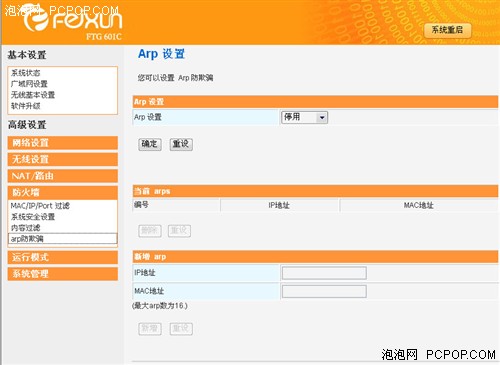
Task: Click the 系统重启 reboot button
Action: (x=447, y=30)
